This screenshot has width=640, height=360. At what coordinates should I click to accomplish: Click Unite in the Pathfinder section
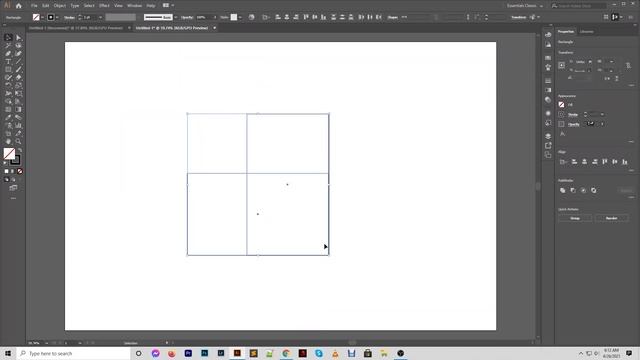(x=563, y=190)
